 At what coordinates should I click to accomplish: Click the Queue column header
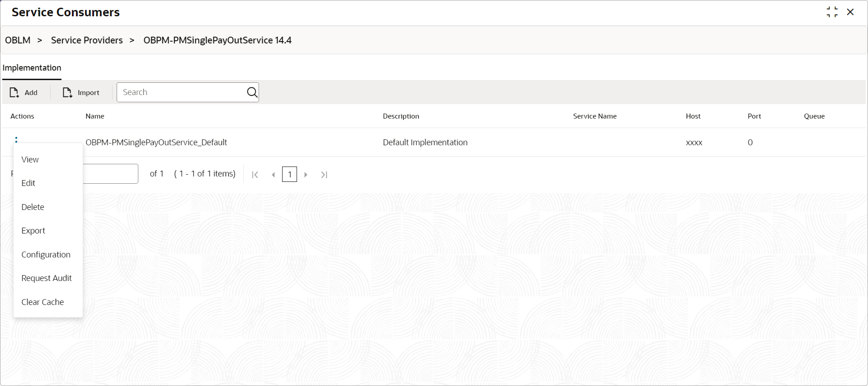coord(814,116)
